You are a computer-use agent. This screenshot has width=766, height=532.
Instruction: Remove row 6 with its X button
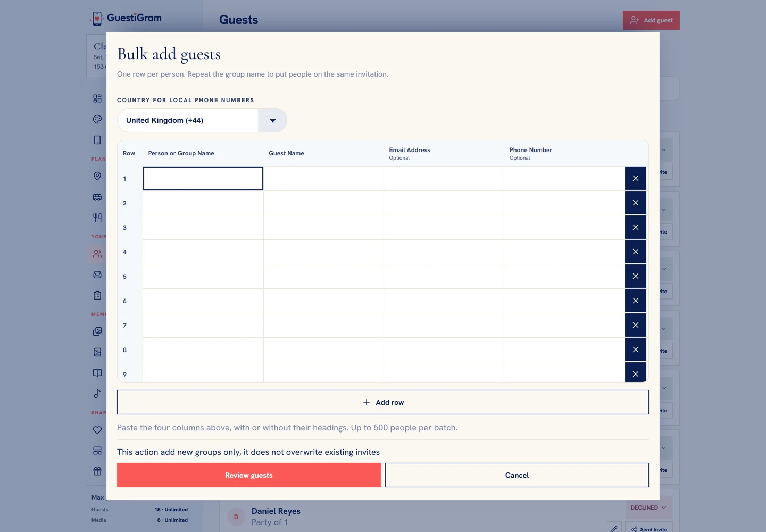(x=636, y=301)
